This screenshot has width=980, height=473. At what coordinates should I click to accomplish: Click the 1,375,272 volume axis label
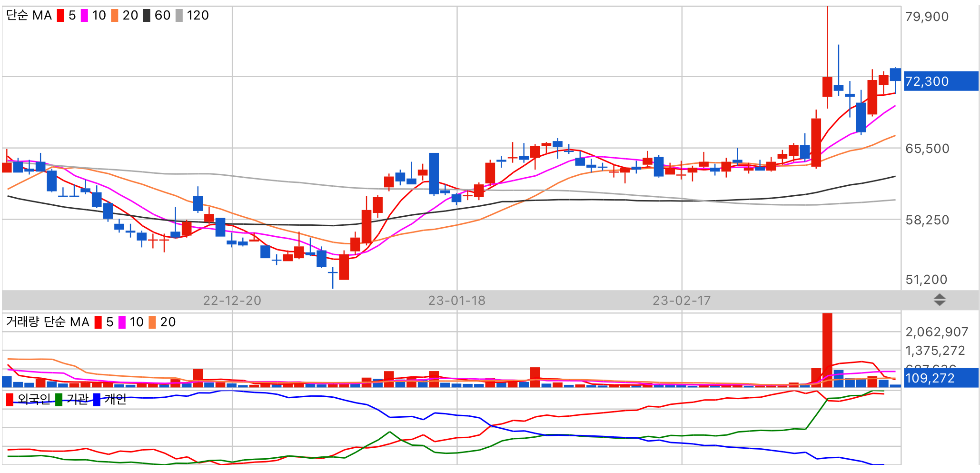tap(935, 351)
